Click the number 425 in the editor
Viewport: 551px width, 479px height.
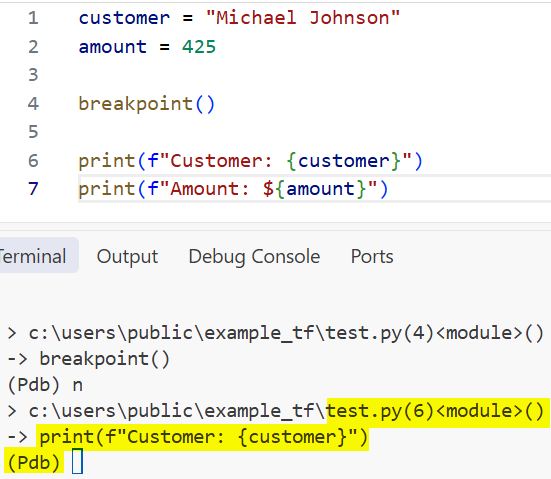tap(199, 47)
